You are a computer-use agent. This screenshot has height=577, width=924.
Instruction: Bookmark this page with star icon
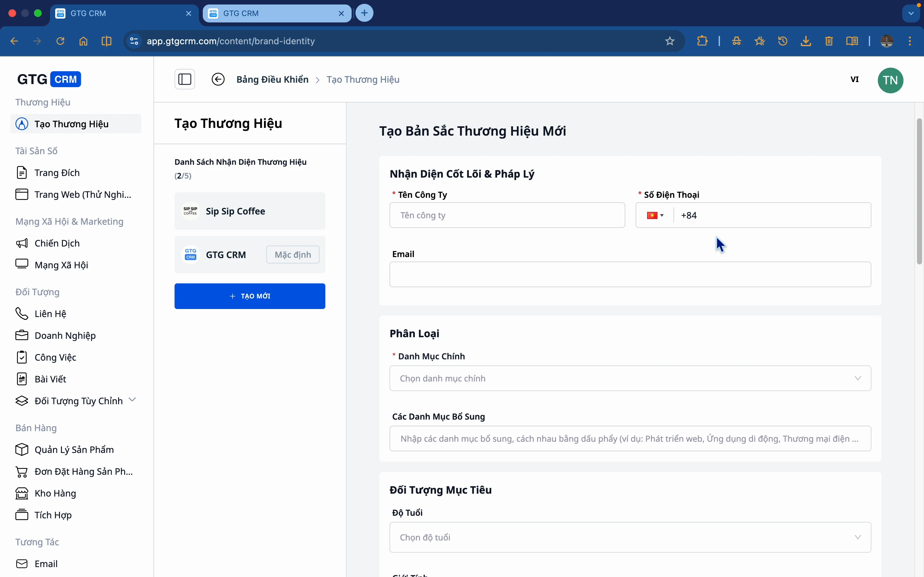click(670, 41)
